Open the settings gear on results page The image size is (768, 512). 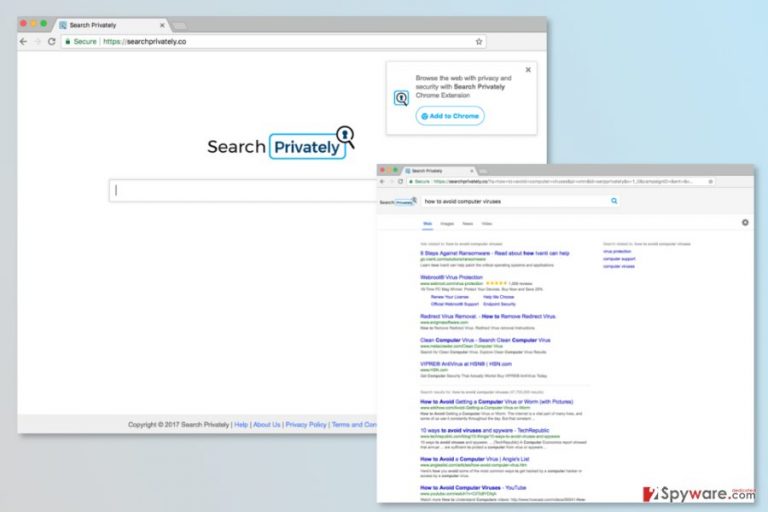pyautogui.click(x=745, y=222)
